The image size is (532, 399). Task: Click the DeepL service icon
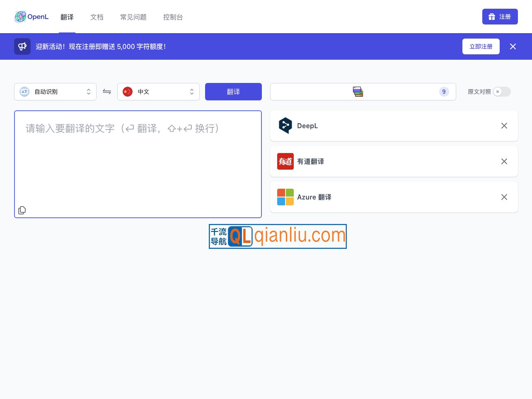coord(285,126)
